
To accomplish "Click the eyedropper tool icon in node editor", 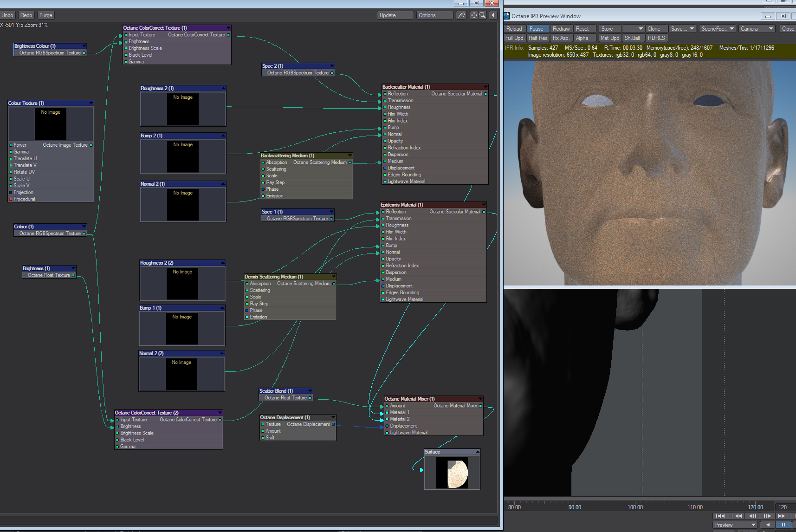I will 461,15.
